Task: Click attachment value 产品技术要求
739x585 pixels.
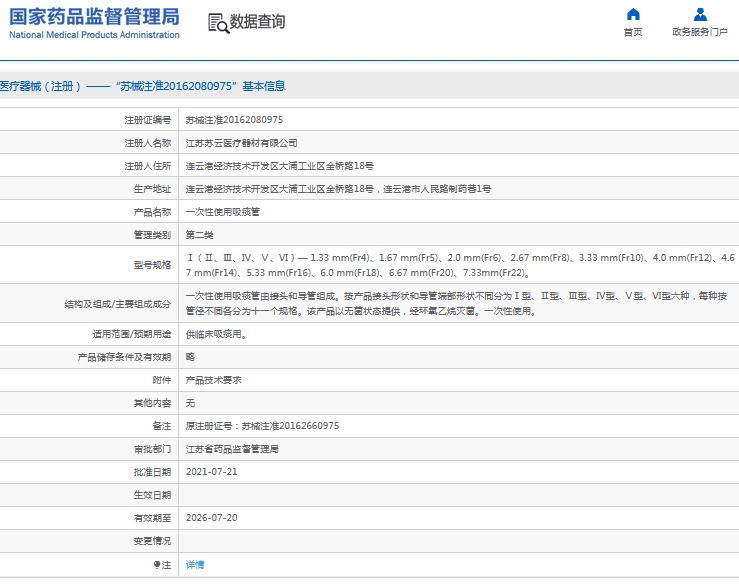Action: tap(213, 380)
